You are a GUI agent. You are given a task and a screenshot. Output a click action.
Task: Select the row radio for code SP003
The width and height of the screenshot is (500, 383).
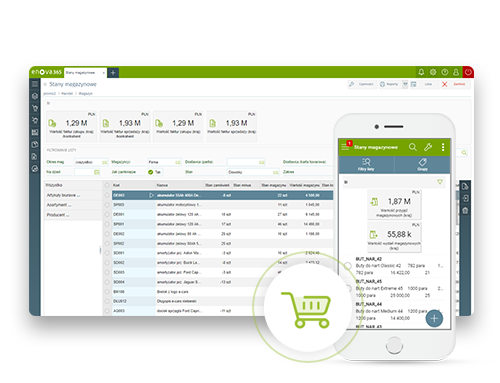pyautogui.click(x=107, y=205)
